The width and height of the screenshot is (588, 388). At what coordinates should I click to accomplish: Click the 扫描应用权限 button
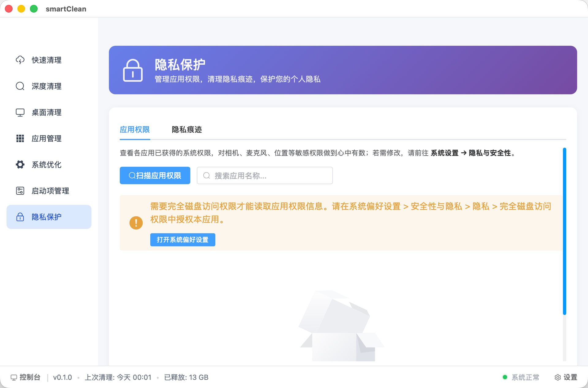point(155,175)
